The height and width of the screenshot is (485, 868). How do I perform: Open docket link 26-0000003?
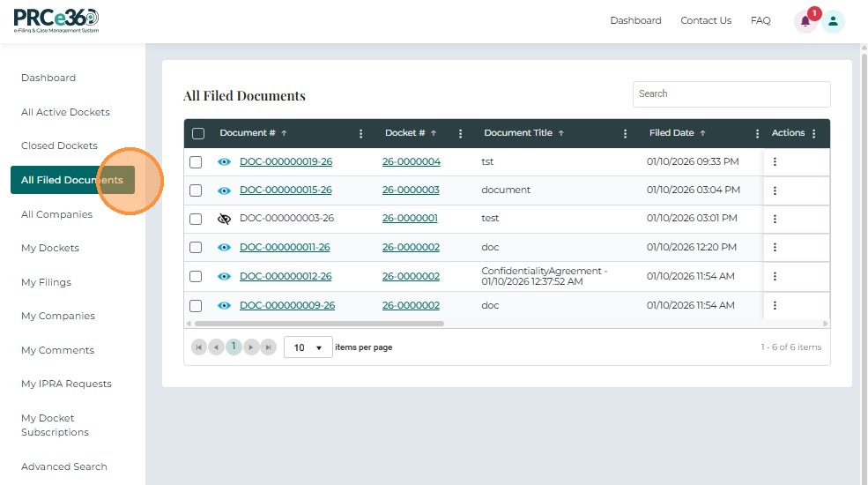[411, 190]
